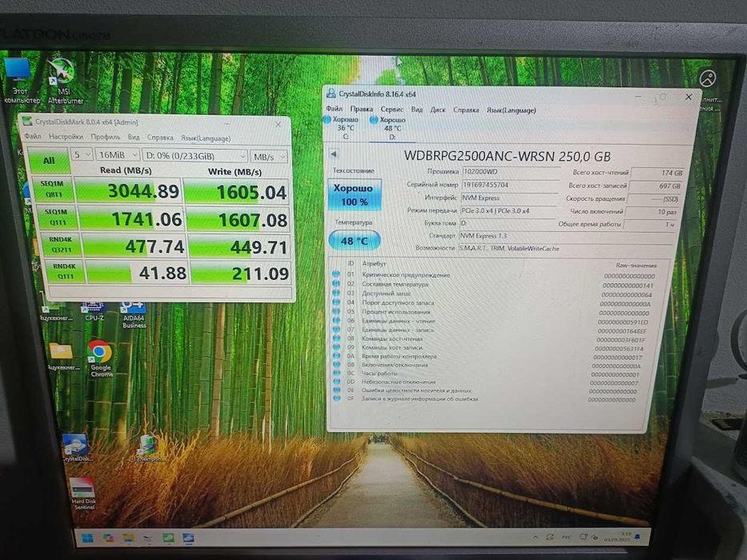Select the Включения/отключения attribute row
The width and height of the screenshot is (747, 560).
tap(488, 366)
